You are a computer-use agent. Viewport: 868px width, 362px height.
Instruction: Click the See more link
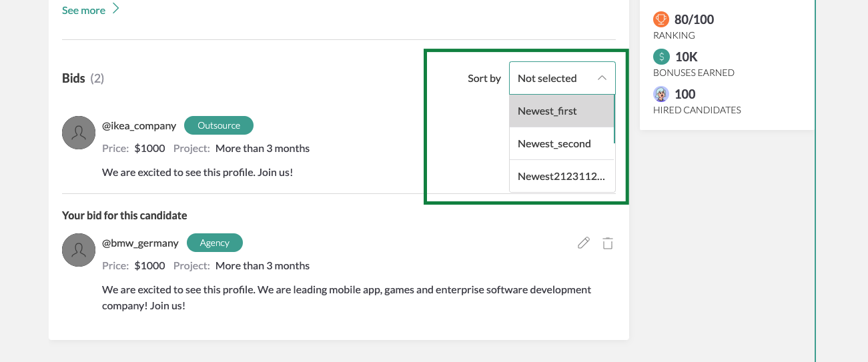coord(83,11)
